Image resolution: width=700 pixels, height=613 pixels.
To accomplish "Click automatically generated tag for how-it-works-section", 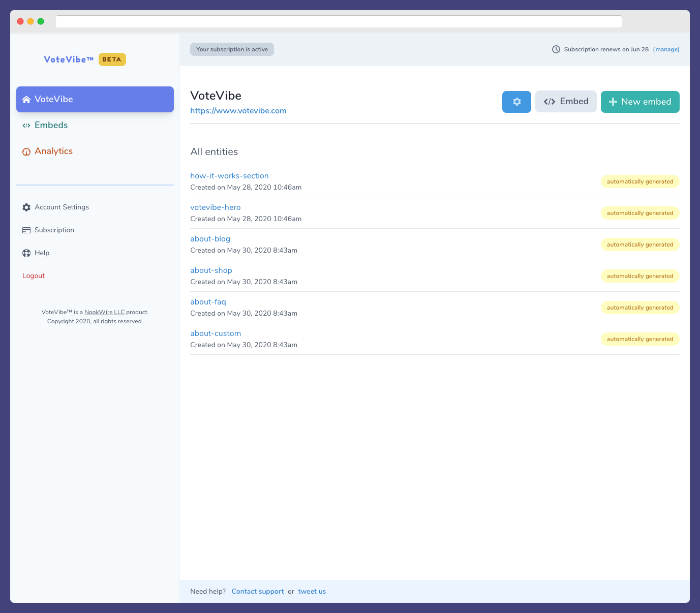I will click(x=640, y=181).
